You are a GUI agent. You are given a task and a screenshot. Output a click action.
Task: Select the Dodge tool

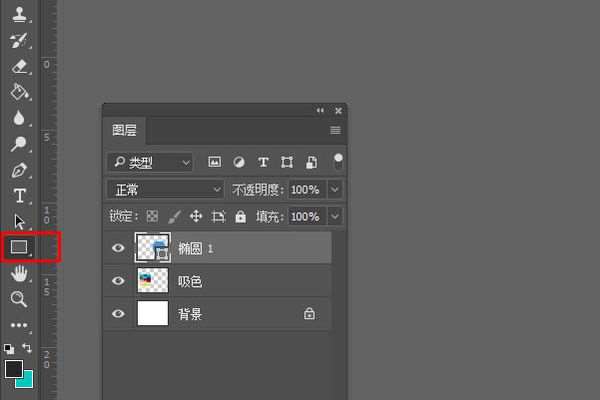[x=18, y=144]
